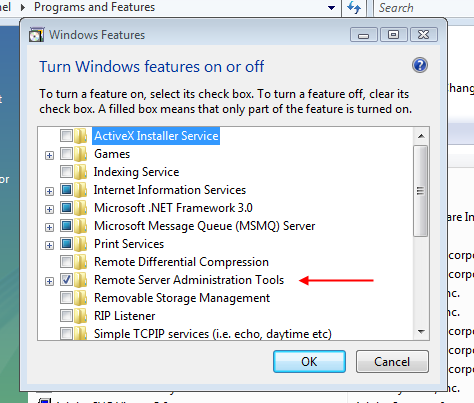Click the Internet Information Services folder icon
This screenshot has width=474, height=403.
[x=81, y=190]
